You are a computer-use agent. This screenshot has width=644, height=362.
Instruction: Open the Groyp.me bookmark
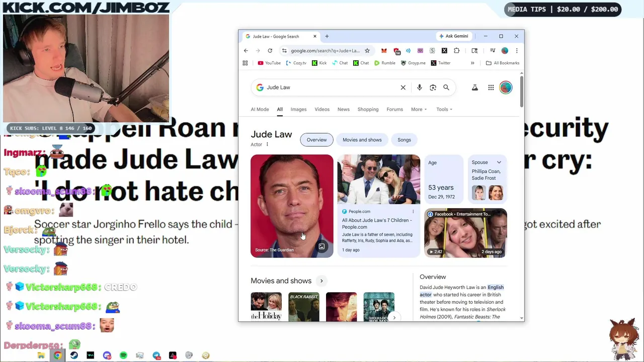413,63
